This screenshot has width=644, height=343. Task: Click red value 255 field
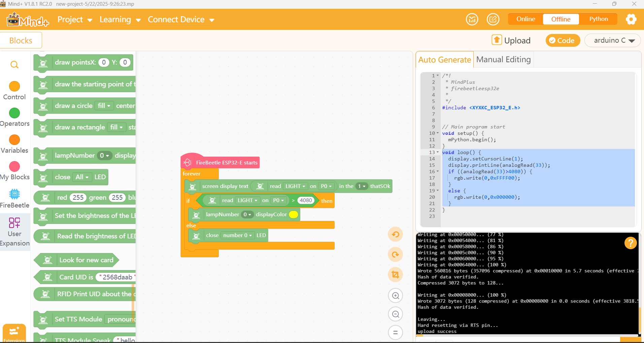point(78,197)
